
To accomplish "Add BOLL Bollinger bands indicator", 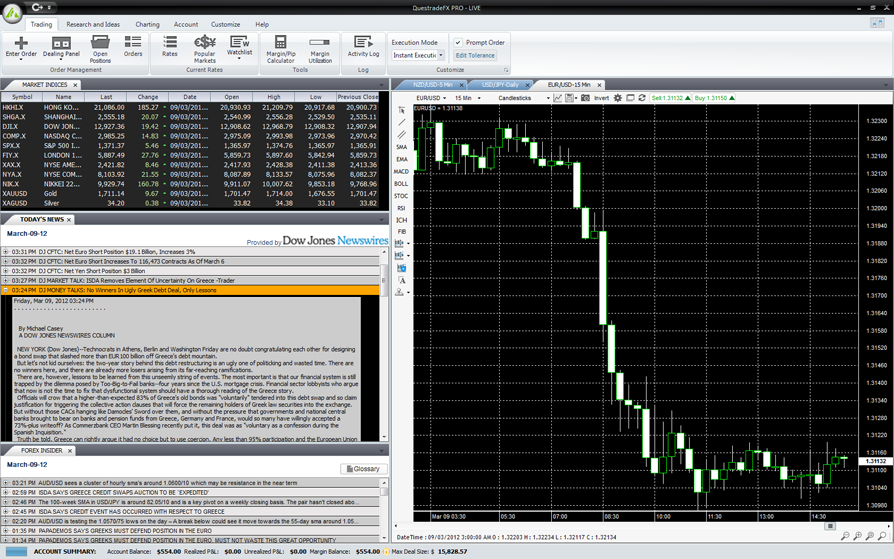I will 401,184.
